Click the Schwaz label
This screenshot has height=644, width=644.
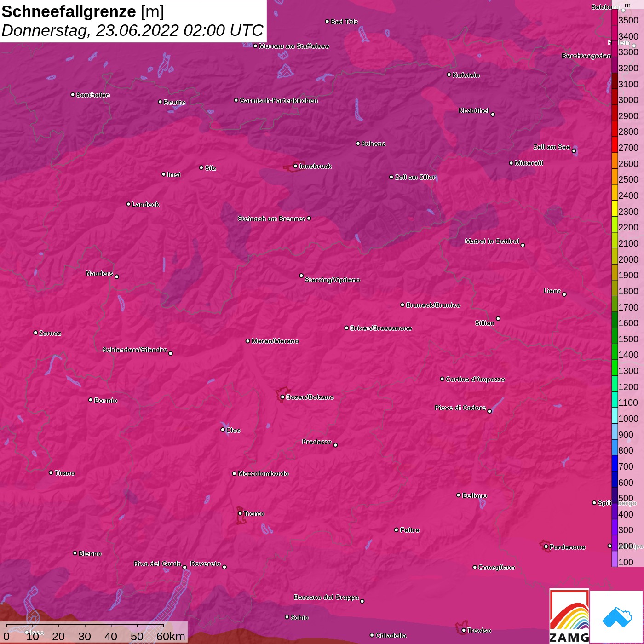point(374,144)
